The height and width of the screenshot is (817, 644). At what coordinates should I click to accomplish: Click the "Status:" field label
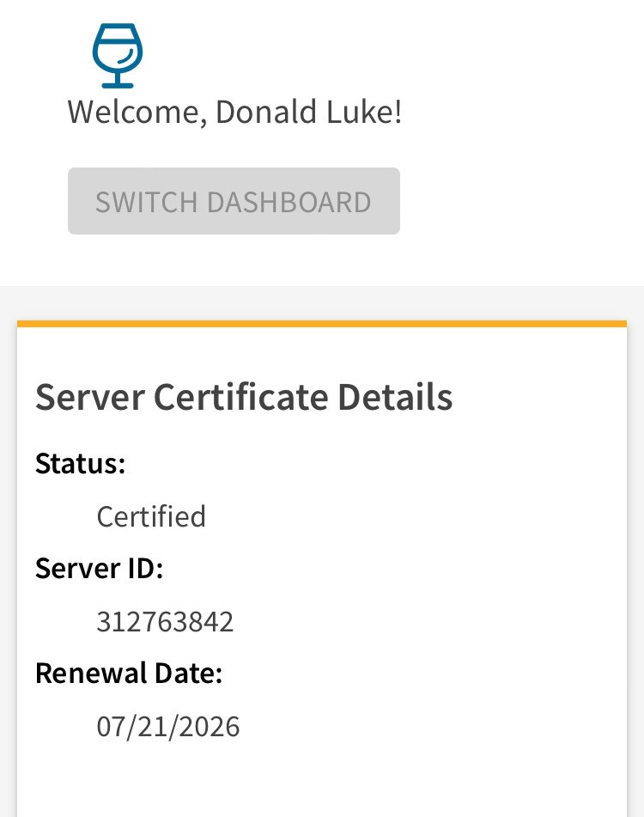(x=81, y=464)
